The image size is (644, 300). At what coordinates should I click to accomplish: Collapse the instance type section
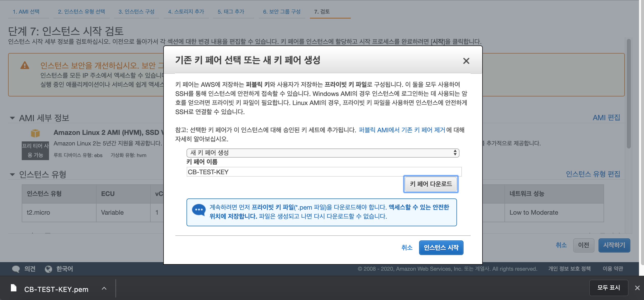(x=12, y=174)
